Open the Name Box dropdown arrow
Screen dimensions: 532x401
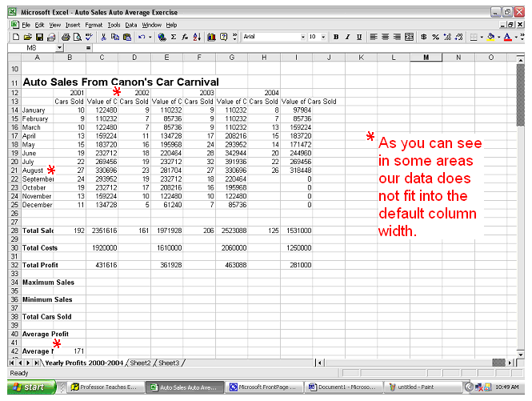pyautogui.click(x=59, y=48)
